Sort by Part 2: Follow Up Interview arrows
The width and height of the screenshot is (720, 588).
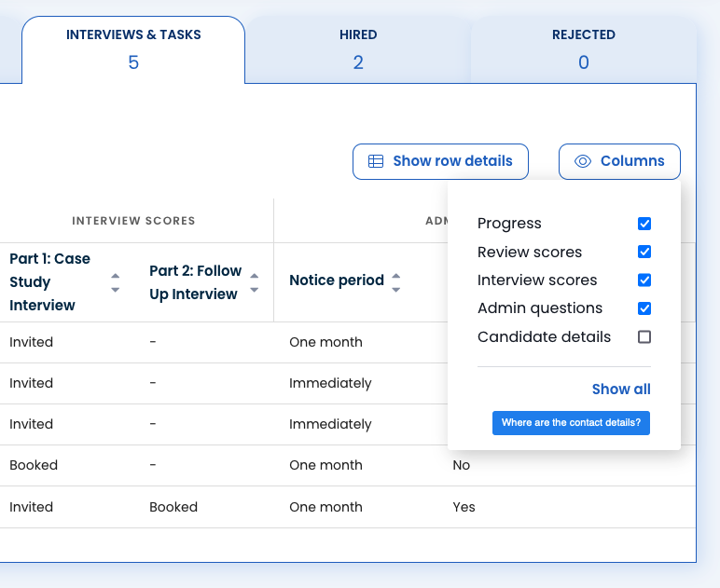point(255,282)
